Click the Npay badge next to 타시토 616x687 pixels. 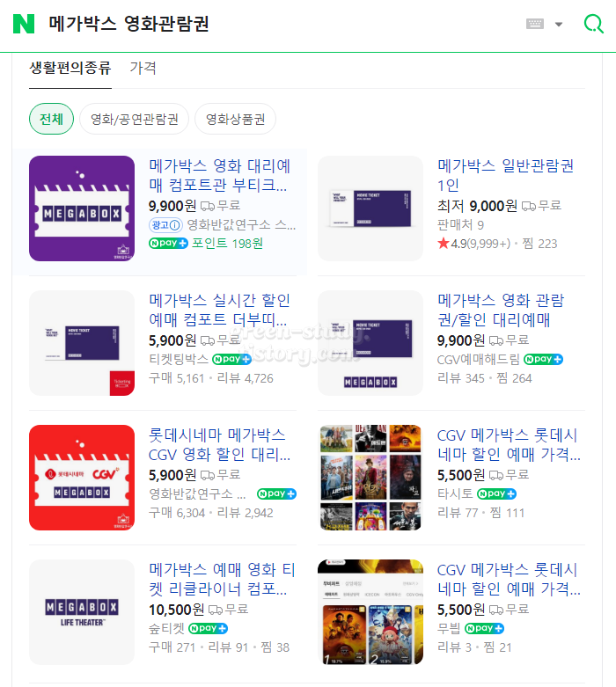click(x=496, y=493)
